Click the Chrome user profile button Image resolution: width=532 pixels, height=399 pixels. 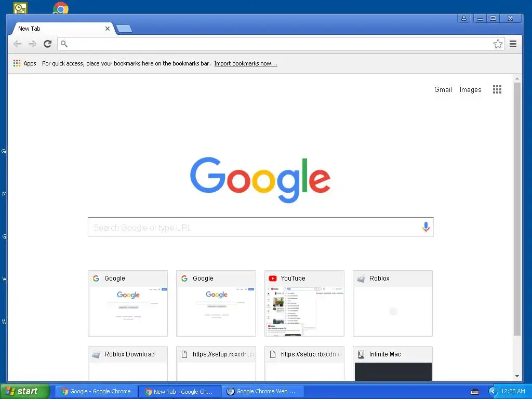463,18
